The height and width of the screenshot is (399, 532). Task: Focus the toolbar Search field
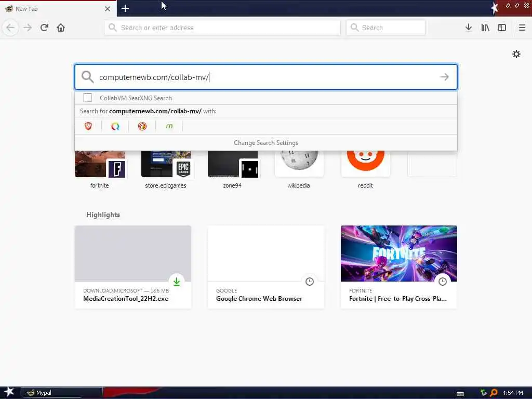click(386, 28)
